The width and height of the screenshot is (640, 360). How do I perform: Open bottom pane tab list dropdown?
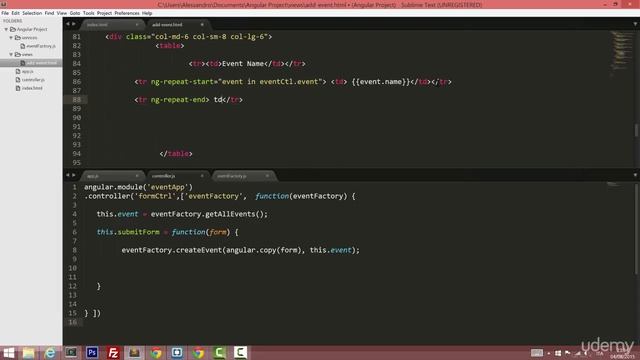click(635, 175)
